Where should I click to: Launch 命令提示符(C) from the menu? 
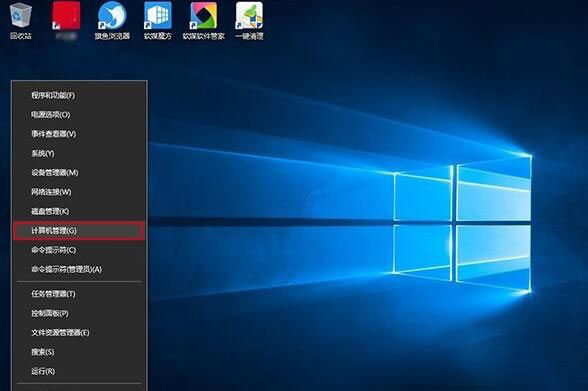pos(79,250)
